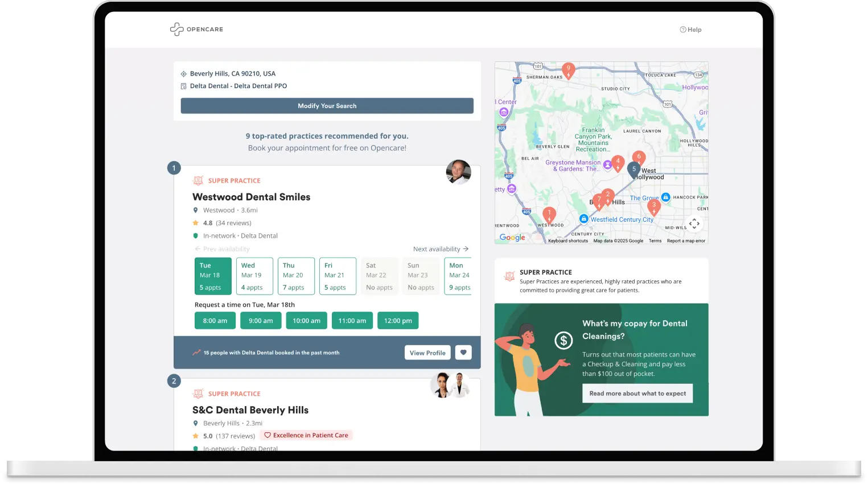This screenshot has height=484, width=868.
Task: Click the Super Practice info badge icon
Action: 509,277
